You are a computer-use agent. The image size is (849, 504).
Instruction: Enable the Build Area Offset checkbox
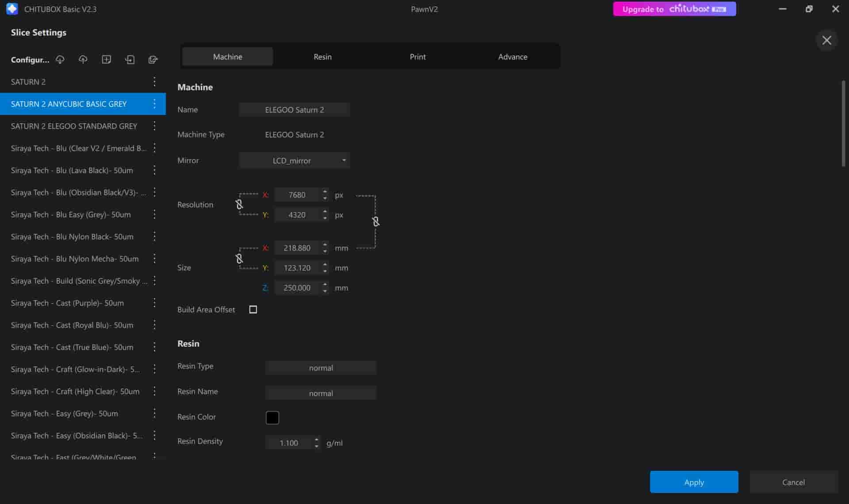coord(253,309)
